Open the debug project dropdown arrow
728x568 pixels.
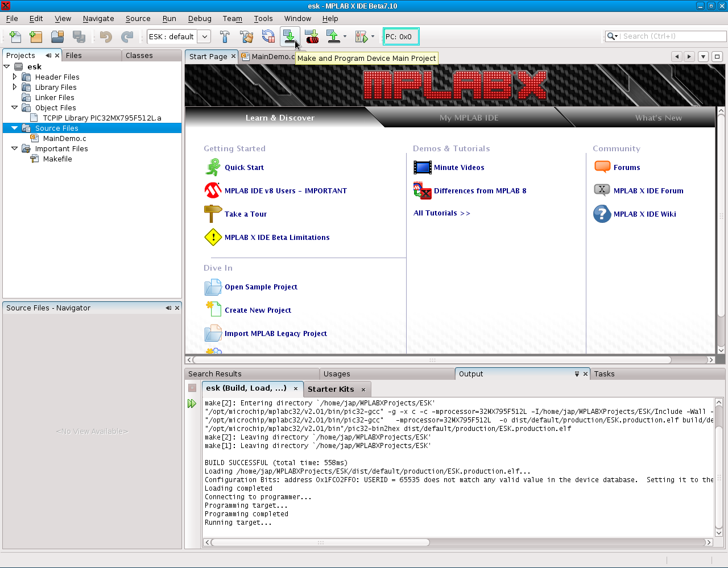coord(373,37)
